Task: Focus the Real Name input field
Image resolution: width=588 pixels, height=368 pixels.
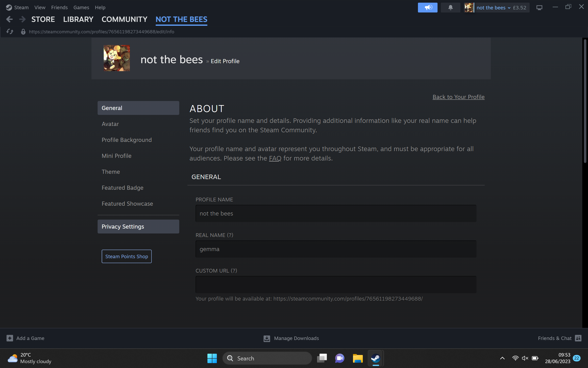Action: [x=336, y=249]
